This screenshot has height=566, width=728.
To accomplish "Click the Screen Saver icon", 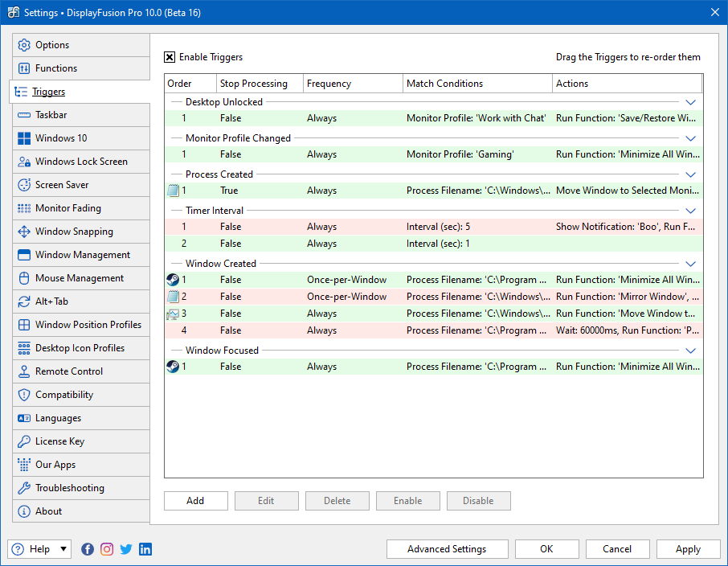I will tap(23, 184).
